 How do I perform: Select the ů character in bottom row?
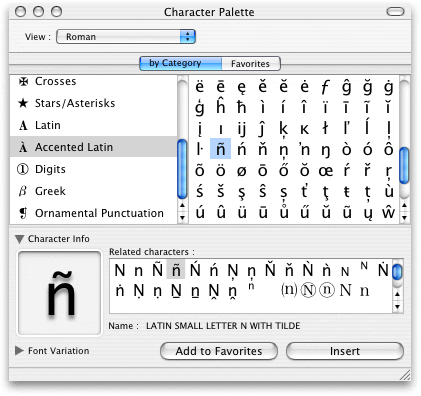(284, 212)
